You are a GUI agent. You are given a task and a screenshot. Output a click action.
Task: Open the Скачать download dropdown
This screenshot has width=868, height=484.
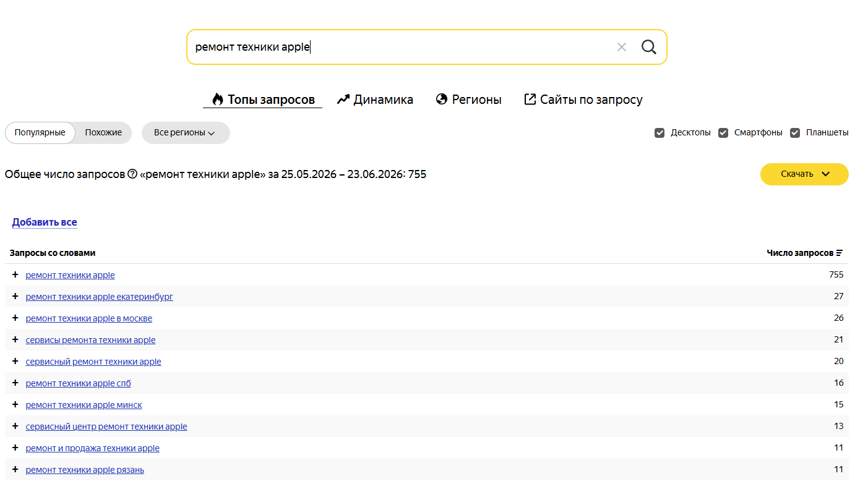point(804,174)
